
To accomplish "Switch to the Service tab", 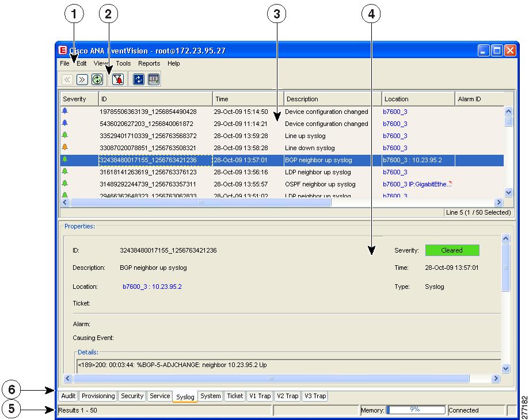I will tap(159, 396).
